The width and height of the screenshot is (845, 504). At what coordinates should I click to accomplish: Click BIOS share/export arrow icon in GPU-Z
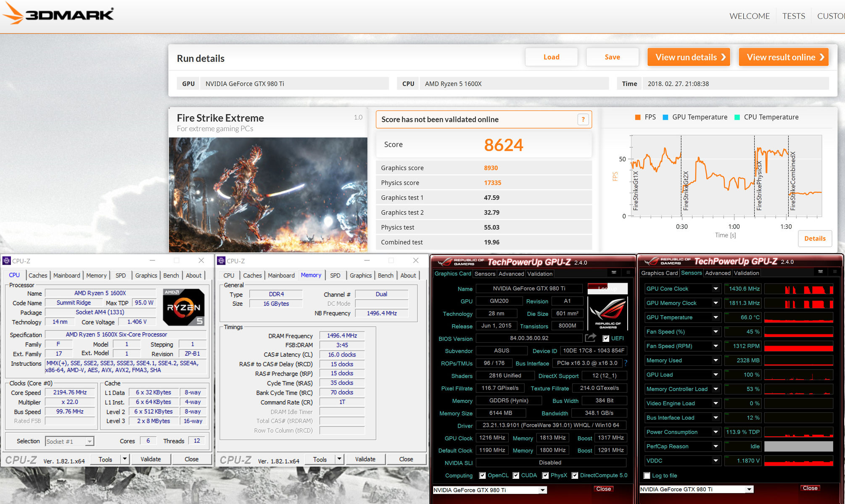pos(591,338)
